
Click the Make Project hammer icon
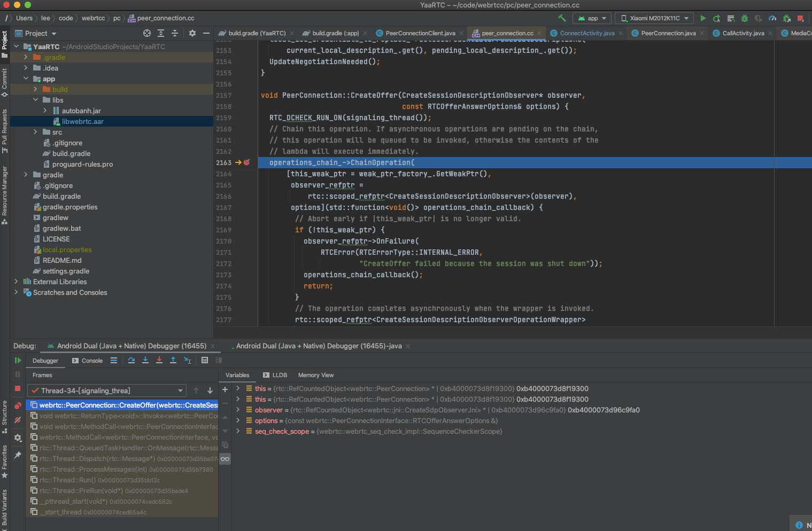coord(562,18)
